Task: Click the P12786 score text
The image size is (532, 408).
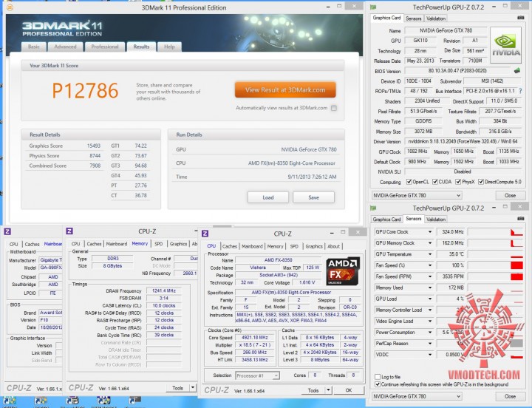Action: (x=85, y=91)
